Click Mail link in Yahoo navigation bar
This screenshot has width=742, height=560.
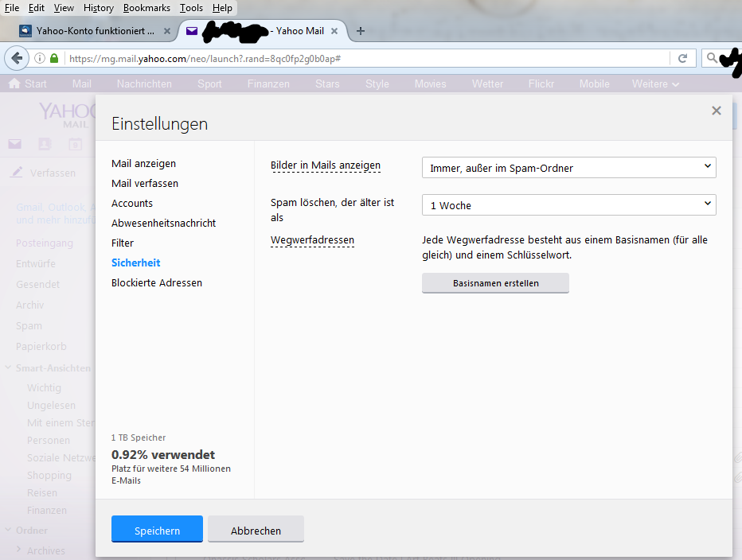pyautogui.click(x=81, y=84)
